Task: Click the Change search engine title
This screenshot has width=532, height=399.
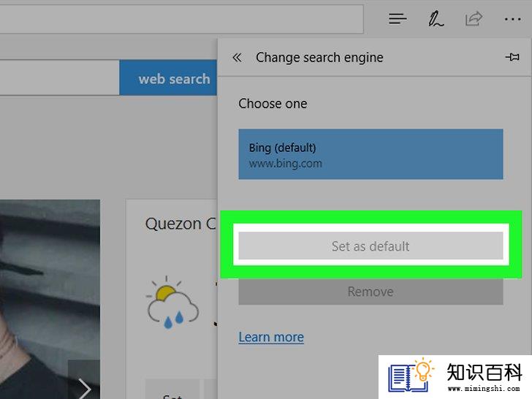Action: click(319, 57)
